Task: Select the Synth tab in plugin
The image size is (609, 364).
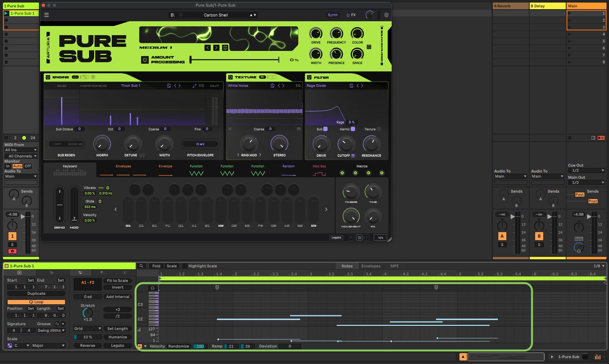Action: tap(333, 15)
